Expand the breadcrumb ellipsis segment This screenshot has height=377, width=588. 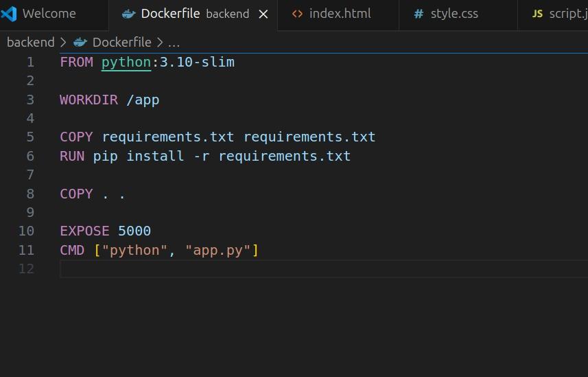(x=174, y=43)
